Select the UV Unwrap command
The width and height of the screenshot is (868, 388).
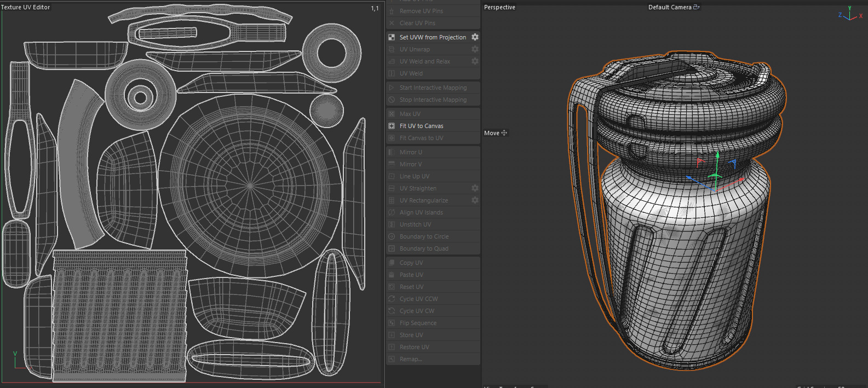click(x=429, y=49)
